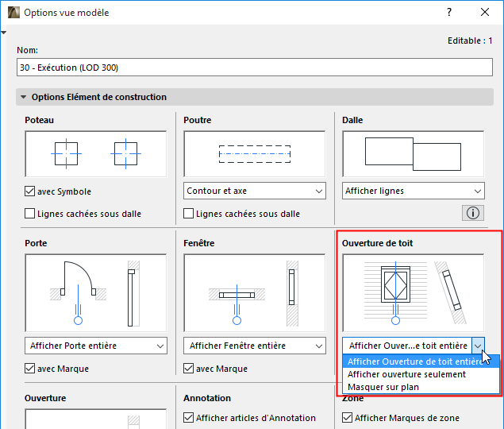Image resolution: width=504 pixels, height=429 pixels.
Task: Click the Fenêtre window preview image
Action: pos(255,290)
